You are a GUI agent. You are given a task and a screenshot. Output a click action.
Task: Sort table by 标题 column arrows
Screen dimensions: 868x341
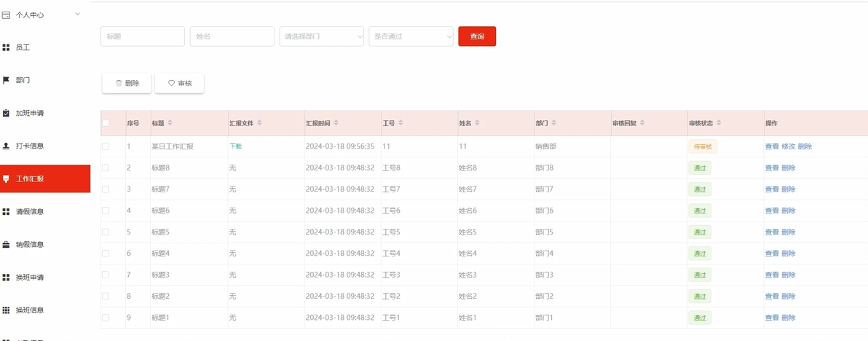point(170,123)
